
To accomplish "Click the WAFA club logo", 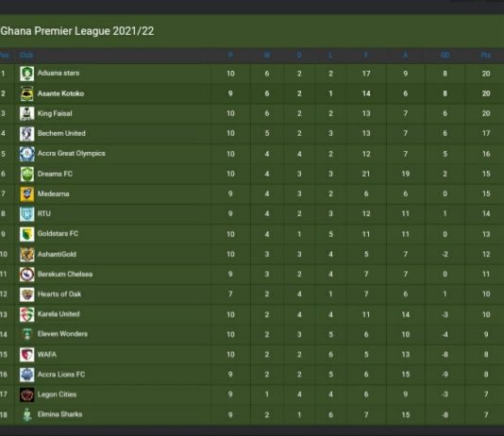I will pos(27,355).
